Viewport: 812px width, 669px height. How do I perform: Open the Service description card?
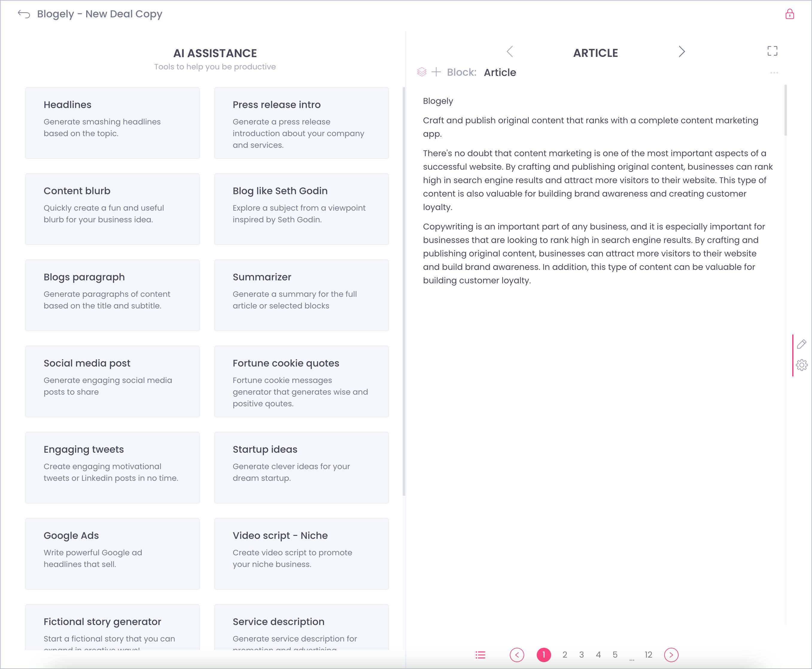click(301, 627)
